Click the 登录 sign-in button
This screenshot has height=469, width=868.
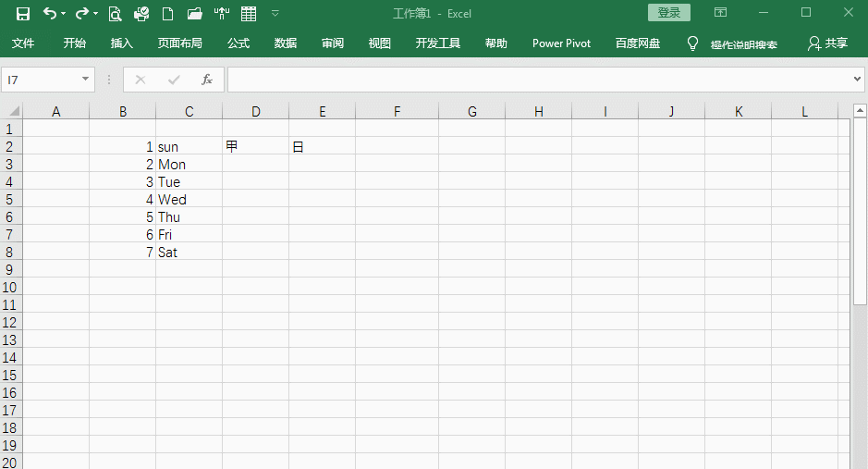pyautogui.click(x=668, y=13)
